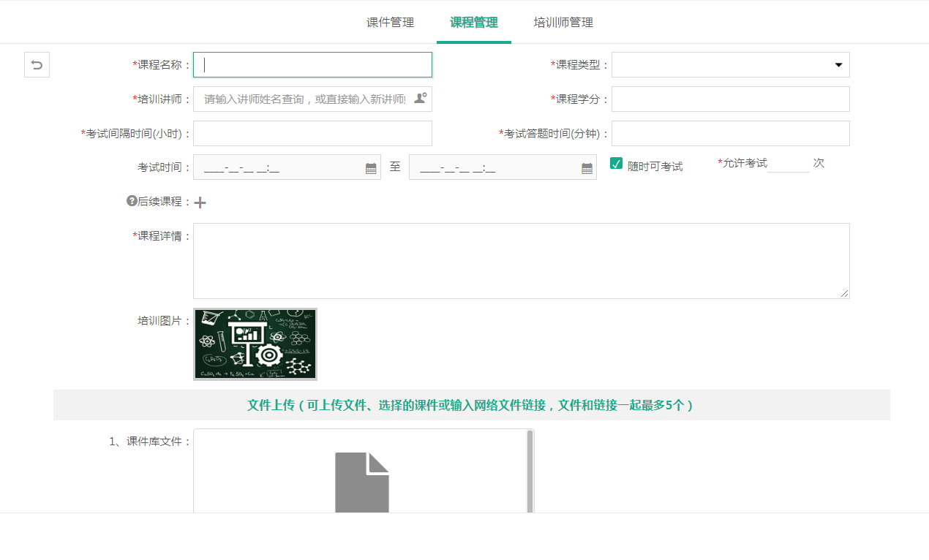Focus the 允许考试 attempts count field
The height and width of the screenshot is (560, 929).
tap(789, 164)
